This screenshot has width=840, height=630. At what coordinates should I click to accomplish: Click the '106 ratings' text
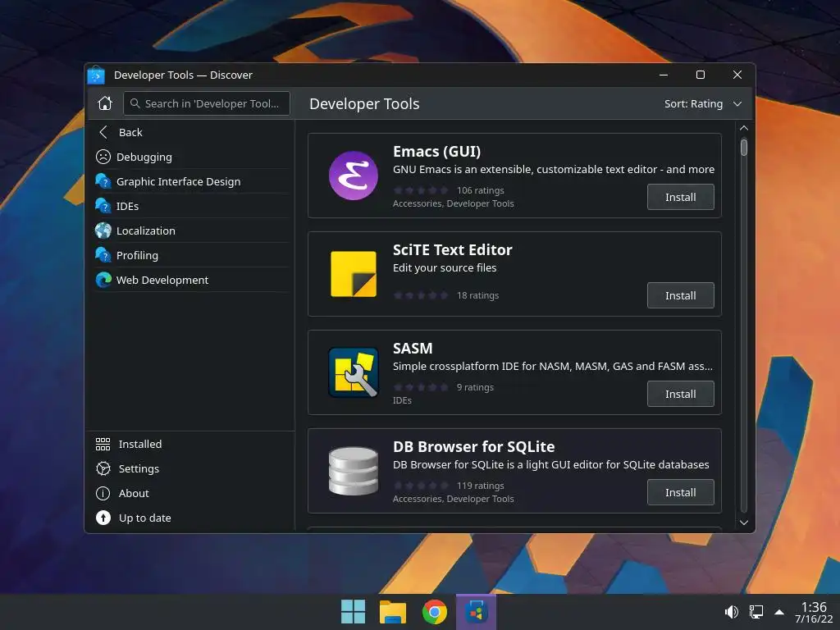click(481, 190)
